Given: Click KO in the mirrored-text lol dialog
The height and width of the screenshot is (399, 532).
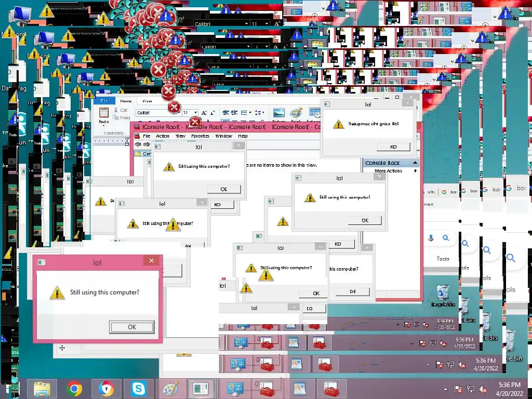Looking at the screenshot, I should pyautogui.click(x=393, y=147).
